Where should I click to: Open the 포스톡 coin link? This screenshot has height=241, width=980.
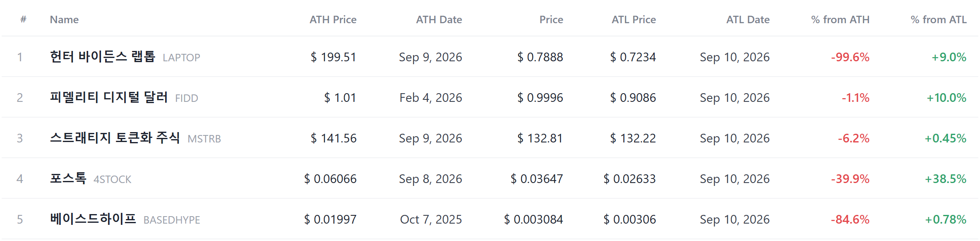click(x=68, y=178)
